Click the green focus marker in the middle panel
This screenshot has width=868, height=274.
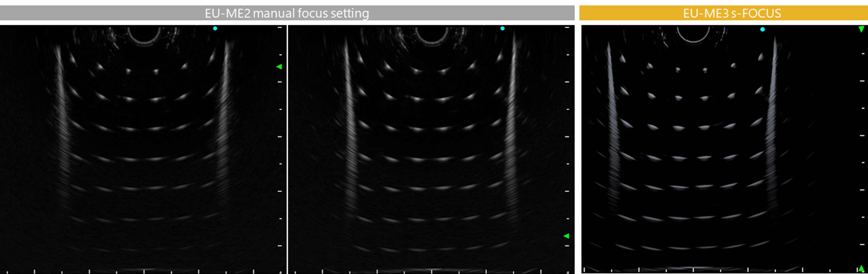pyautogui.click(x=566, y=236)
